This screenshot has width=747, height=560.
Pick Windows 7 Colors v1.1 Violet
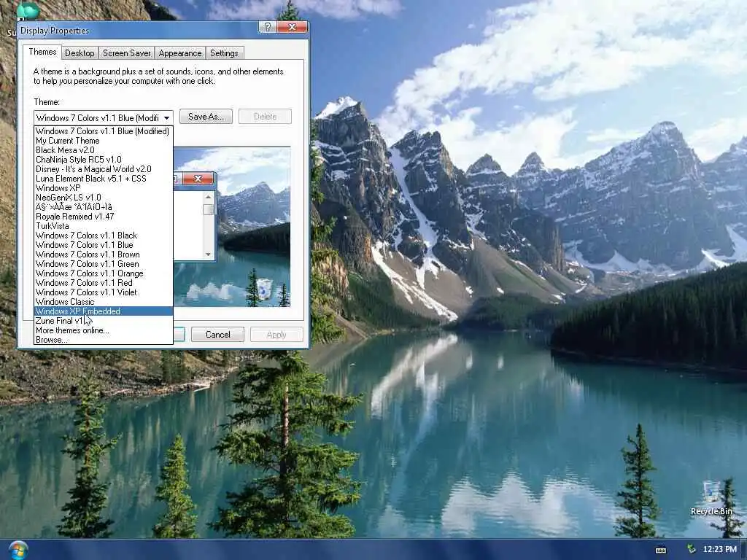(x=104, y=293)
